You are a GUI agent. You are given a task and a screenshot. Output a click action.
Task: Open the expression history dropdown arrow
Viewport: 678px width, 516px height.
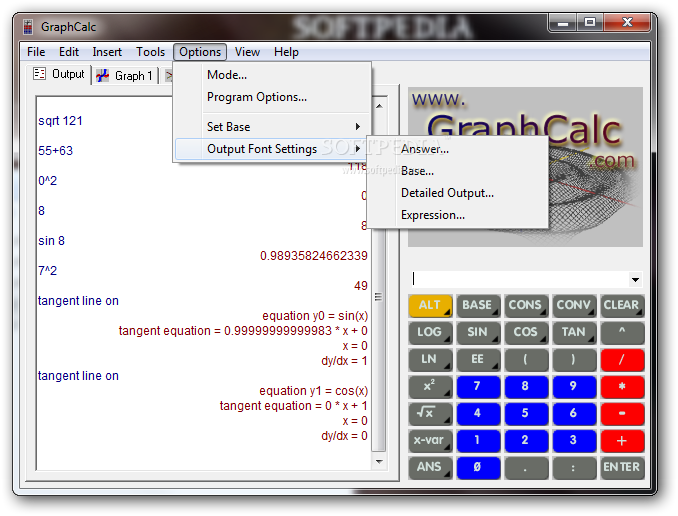[x=635, y=279]
